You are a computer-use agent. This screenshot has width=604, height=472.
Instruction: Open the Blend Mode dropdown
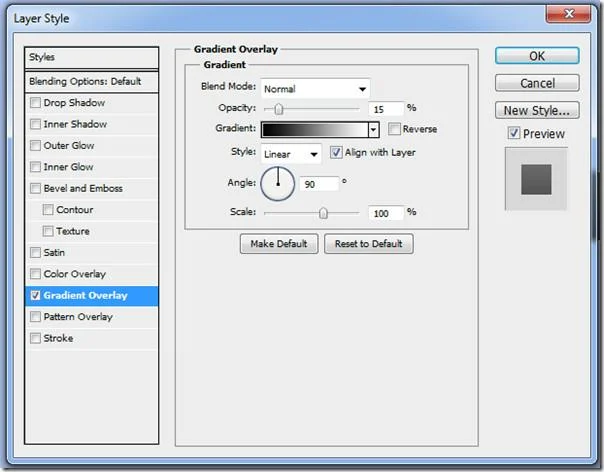(315, 89)
